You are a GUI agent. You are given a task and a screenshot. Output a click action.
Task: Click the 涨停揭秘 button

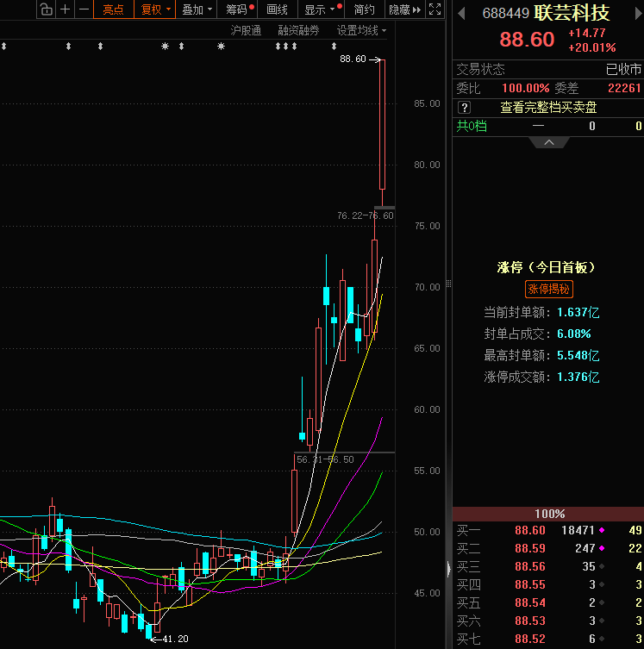click(x=549, y=289)
